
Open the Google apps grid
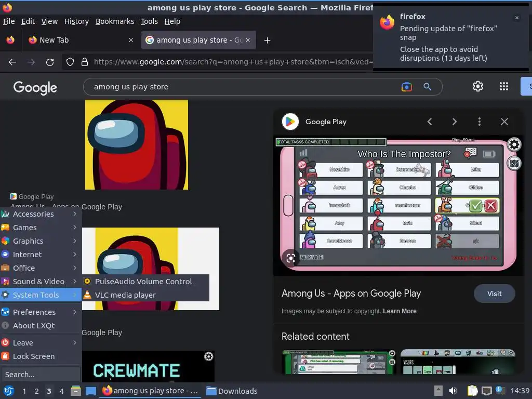[x=504, y=87]
